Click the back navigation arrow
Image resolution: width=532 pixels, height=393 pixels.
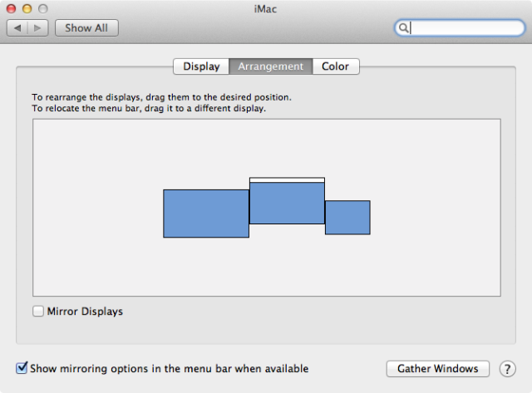pyautogui.click(x=17, y=27)
